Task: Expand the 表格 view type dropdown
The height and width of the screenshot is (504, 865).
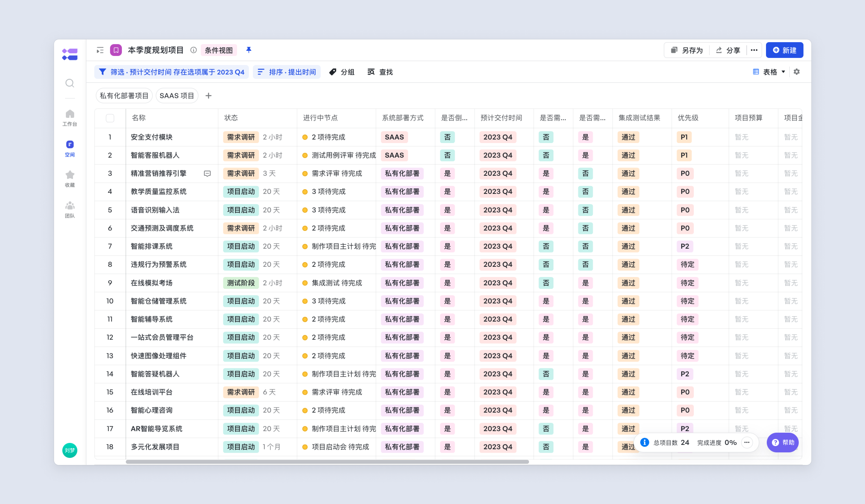Action: [x=769, y=72]
